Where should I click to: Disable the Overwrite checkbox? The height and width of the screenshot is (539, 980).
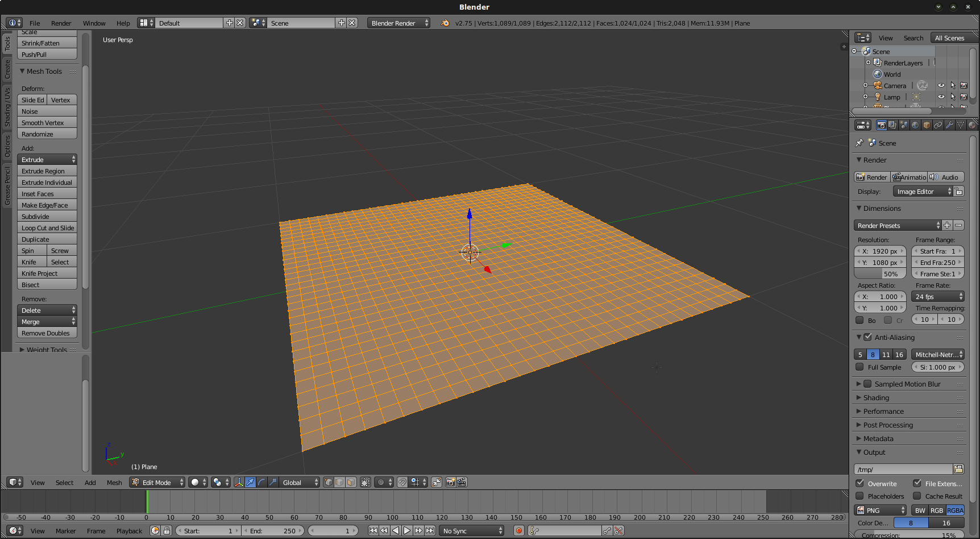pos(860,483)
